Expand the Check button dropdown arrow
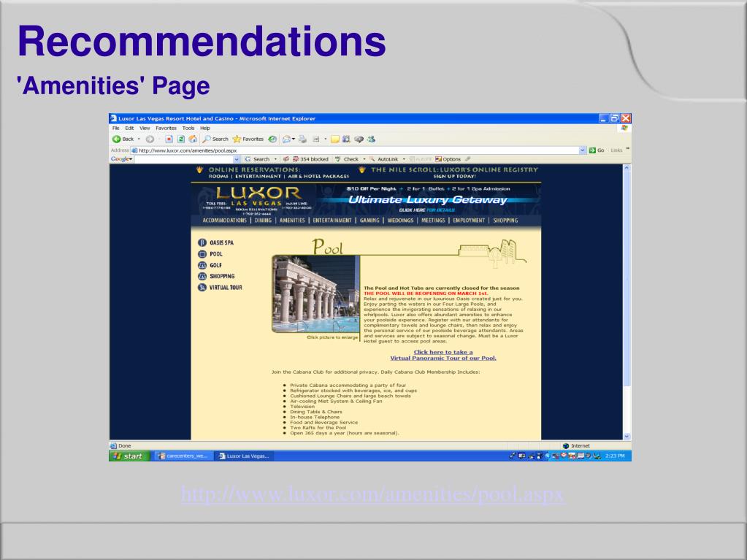The image size is (747, 560). pyautogui.click(x=364, y=159)
